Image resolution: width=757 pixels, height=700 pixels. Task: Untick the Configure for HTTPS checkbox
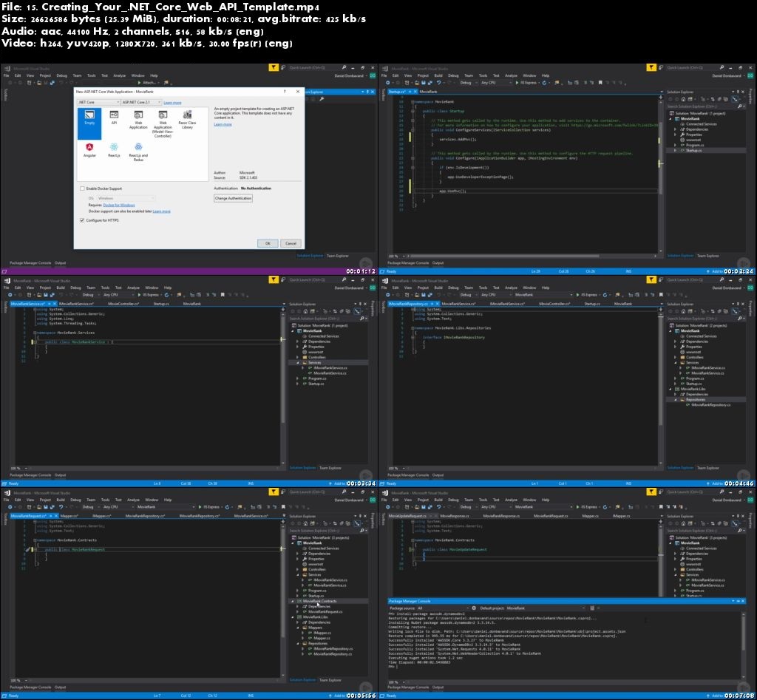point(82,220)
